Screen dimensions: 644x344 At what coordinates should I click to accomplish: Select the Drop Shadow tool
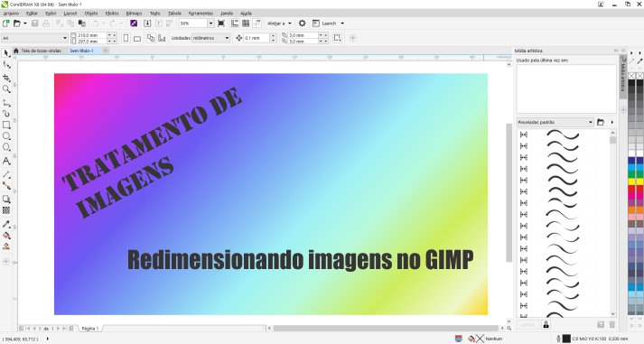pyautogui.click(x=6, y=200)
